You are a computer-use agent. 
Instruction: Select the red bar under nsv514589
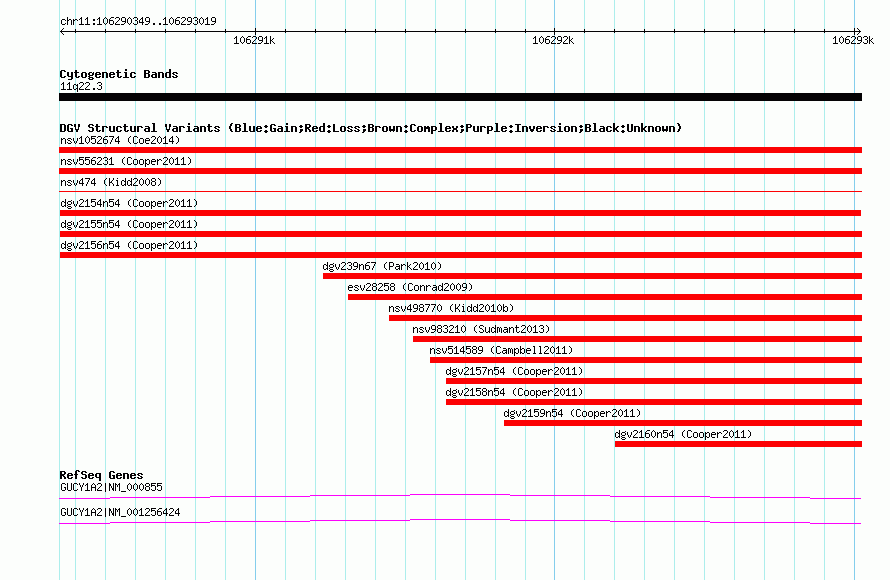(646, 360)
